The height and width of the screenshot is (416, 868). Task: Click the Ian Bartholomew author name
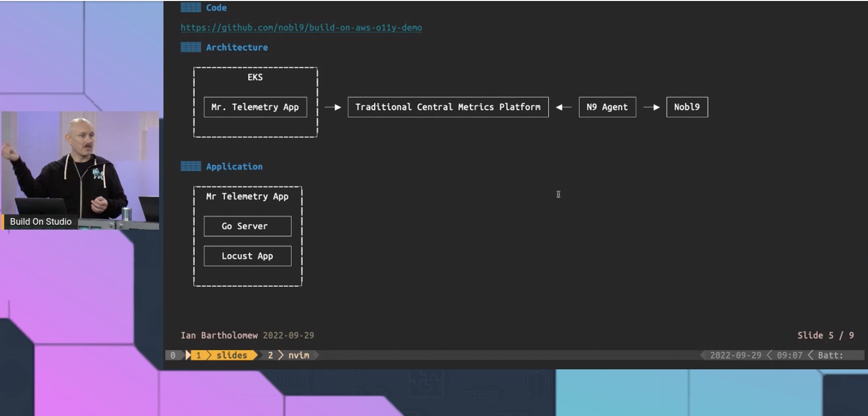219,335
